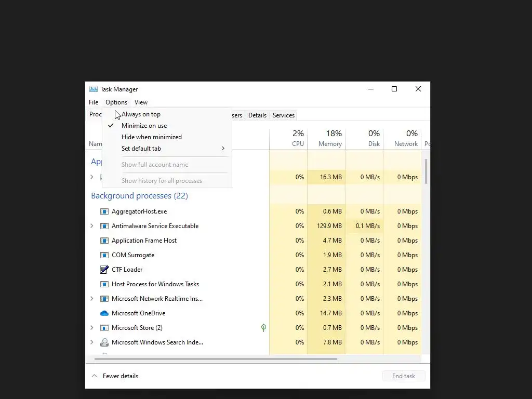The height and width of the screenshot is (399, 532).
Task: Click the COM Surrogate process icon
Action: 104,255
